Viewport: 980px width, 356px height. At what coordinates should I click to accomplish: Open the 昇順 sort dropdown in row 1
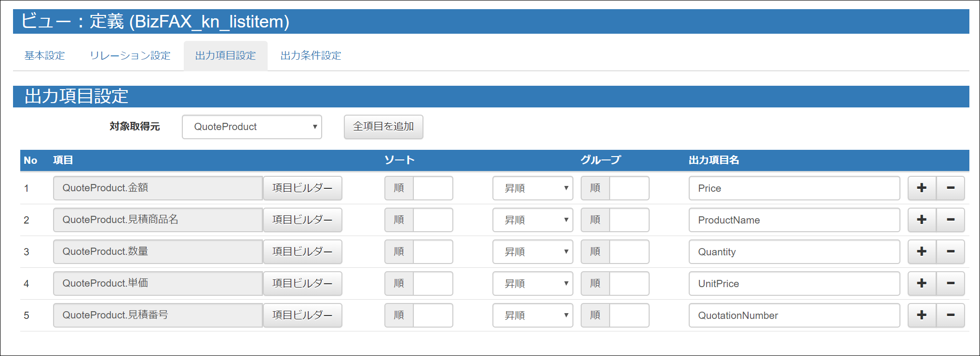532,188
